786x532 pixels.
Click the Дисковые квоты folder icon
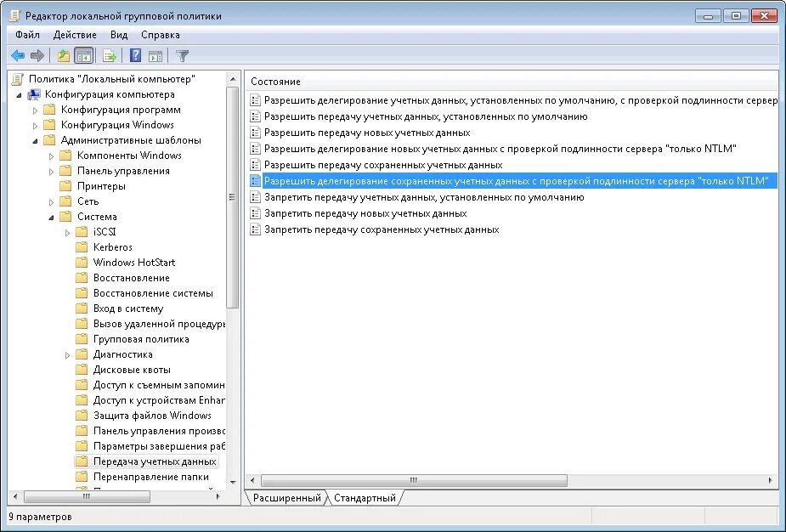coord(82,370)
